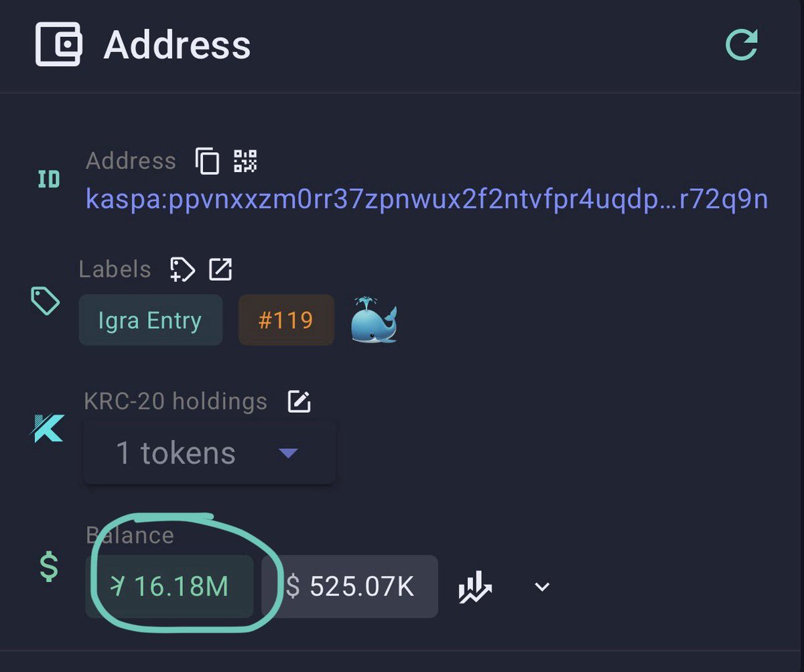Edit the KRC-20 holdings list
Image resolution: width=804 pixels, height=672 pixels.
298,402
